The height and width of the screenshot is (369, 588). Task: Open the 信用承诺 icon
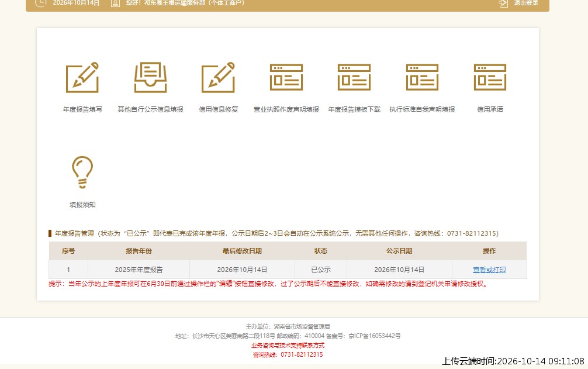(490, 77)
